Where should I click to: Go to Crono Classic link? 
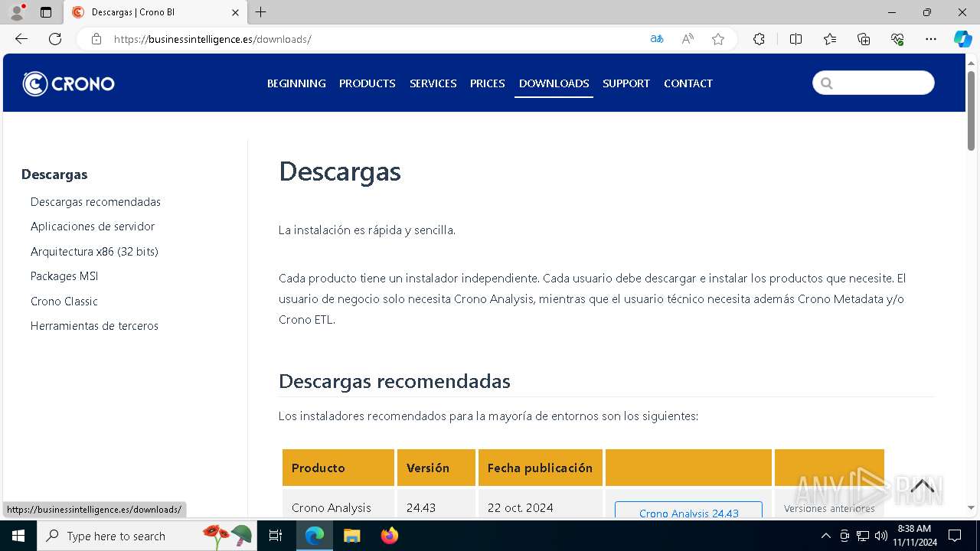pyautogui.click(x=64, y=302)
